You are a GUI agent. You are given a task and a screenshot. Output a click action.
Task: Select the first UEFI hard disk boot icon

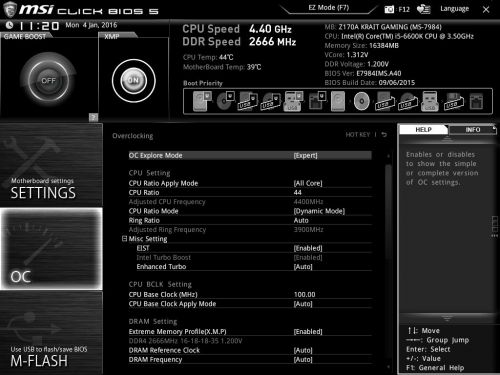[202, 101]
